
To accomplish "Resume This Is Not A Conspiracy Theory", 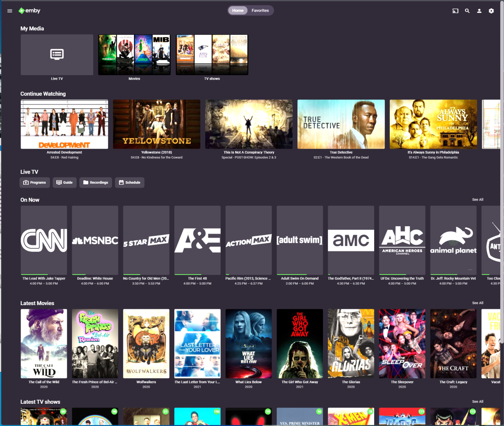I will pyautogui.click(x=249, y=124).
